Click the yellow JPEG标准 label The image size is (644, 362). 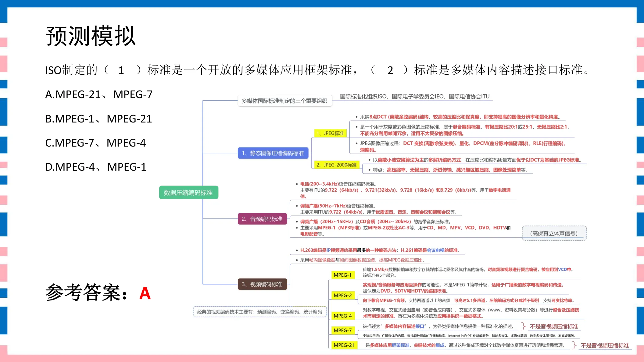(330, 133)
